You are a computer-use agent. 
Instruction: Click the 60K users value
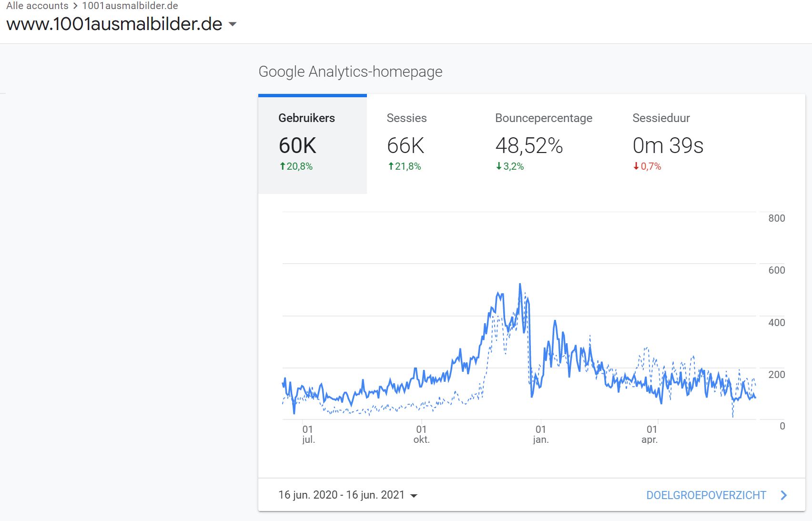coord(297,146)
